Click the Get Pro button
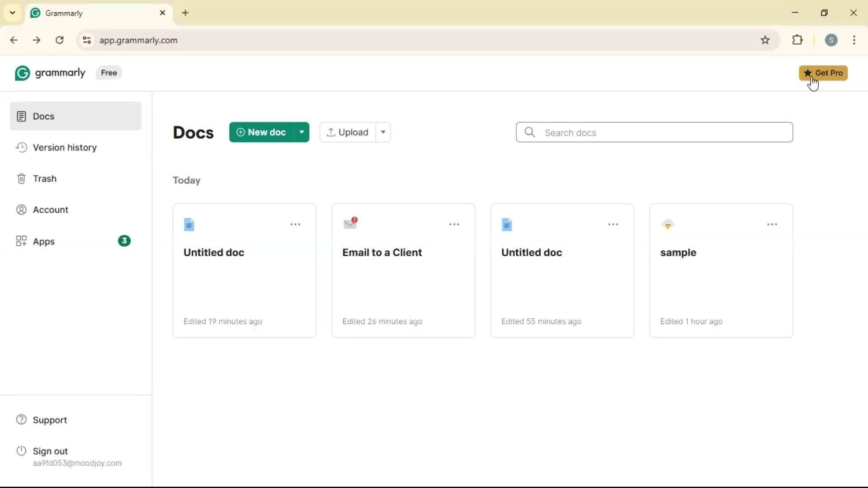 (x=823, y=73)
